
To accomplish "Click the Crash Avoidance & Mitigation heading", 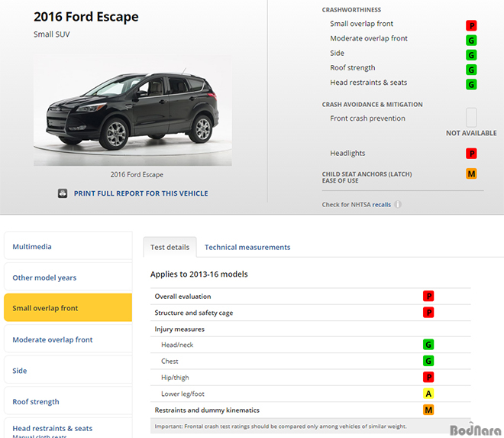I will 372,105.
